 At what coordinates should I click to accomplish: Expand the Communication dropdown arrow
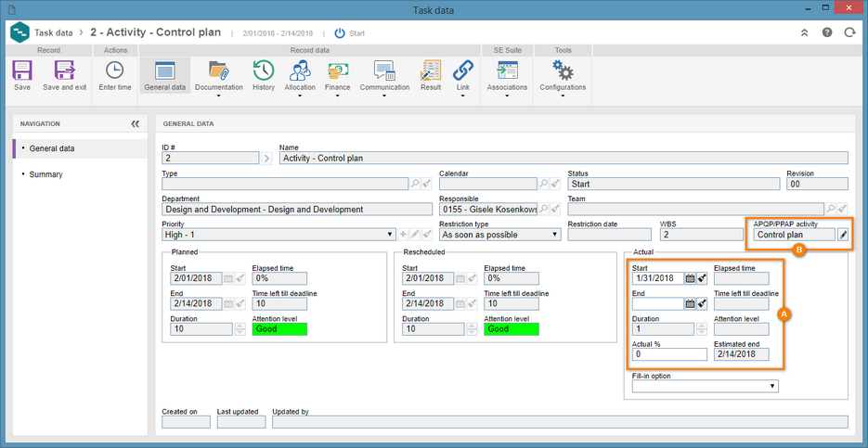pyautogui.click(x=384, y=96)
